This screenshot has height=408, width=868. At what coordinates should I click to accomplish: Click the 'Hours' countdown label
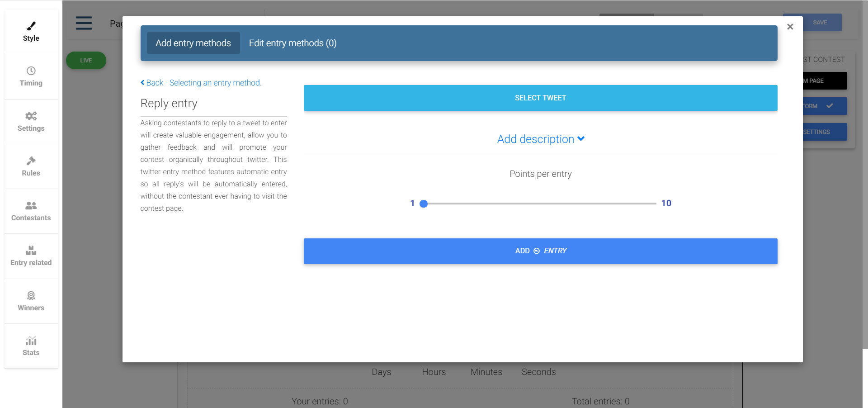pyautogui.click(x=434, y=372)
